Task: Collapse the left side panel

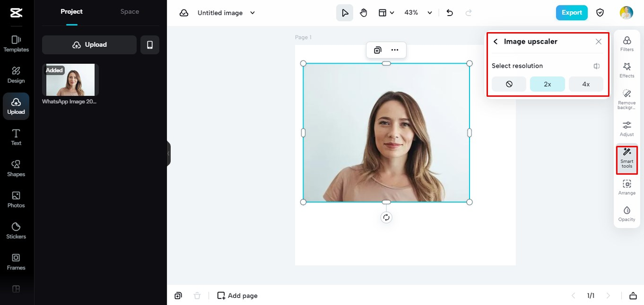Action: point(169,153)
